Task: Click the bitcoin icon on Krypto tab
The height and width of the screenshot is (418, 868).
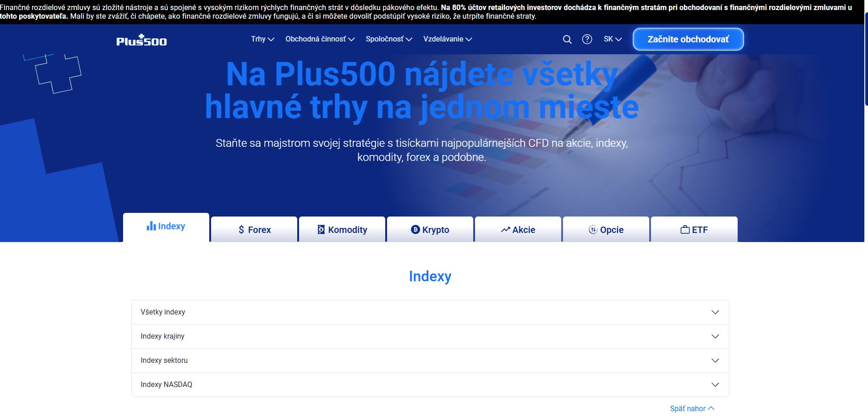Action: pos(415,230)
